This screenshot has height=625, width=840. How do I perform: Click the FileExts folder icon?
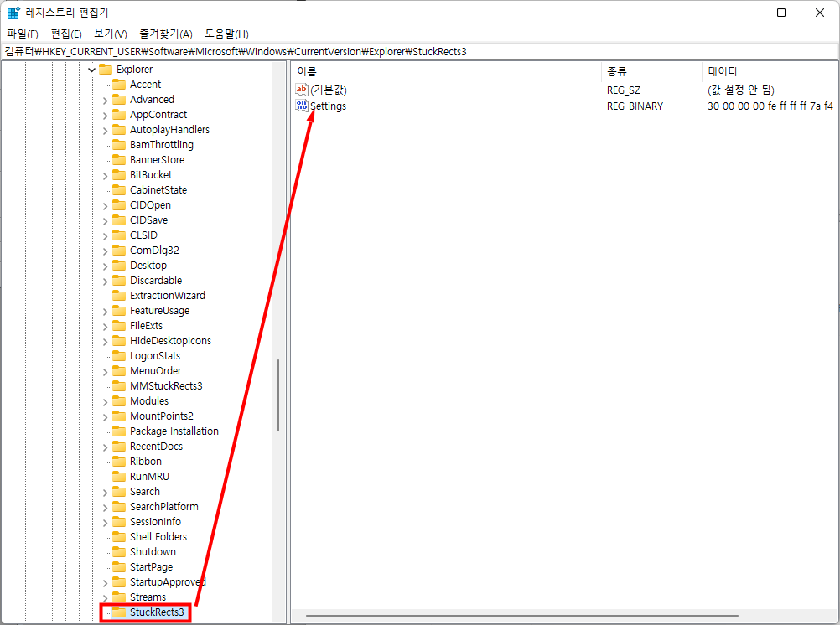click(119, 325)
